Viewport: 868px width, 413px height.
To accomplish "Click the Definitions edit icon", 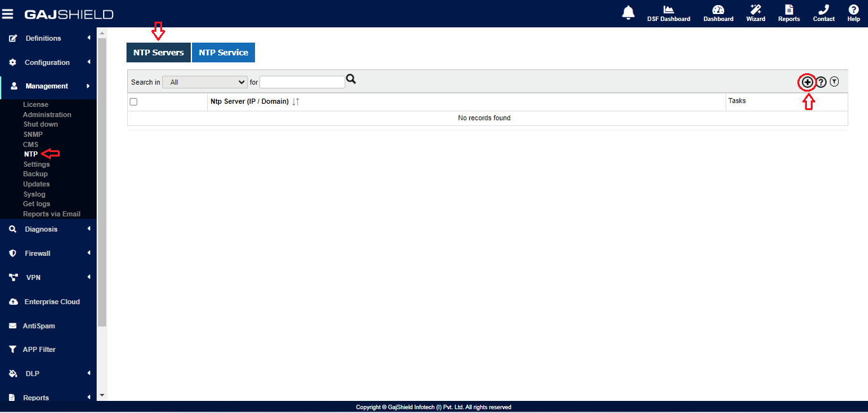I will click(13, 38).
